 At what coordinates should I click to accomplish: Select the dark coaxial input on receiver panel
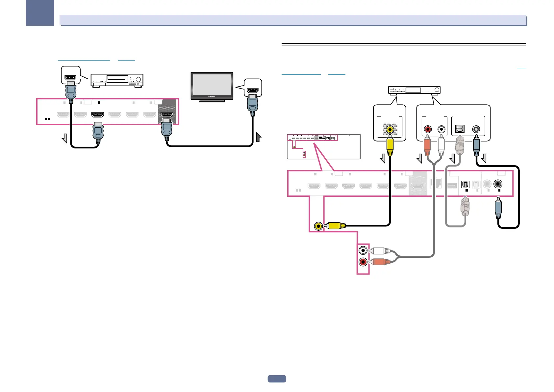pos(498,184)
